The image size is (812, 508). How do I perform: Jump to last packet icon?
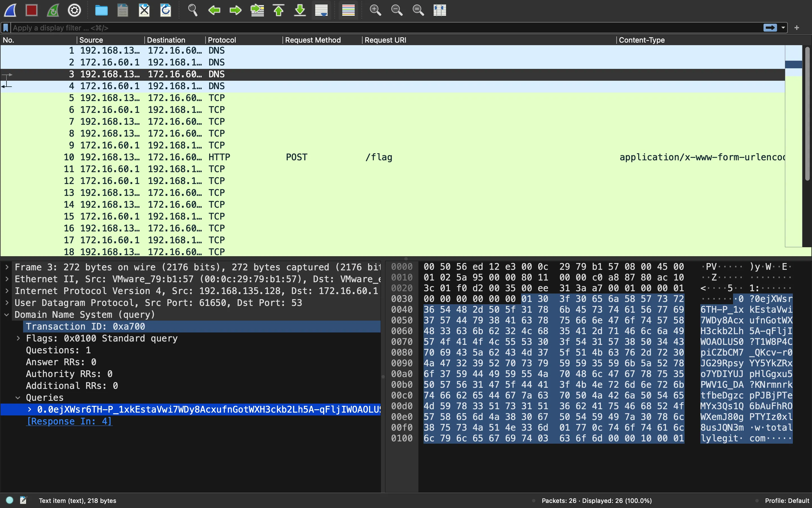click(x=300, y=10)
